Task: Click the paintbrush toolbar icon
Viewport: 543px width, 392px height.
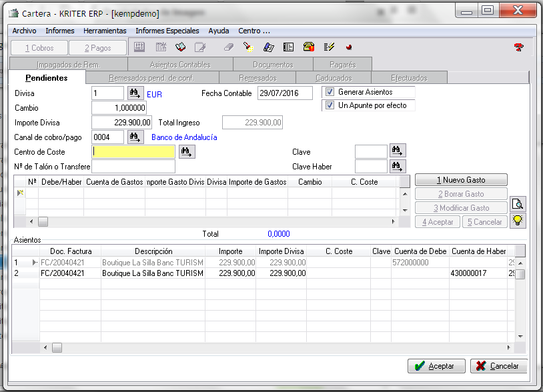Action: 248,47
